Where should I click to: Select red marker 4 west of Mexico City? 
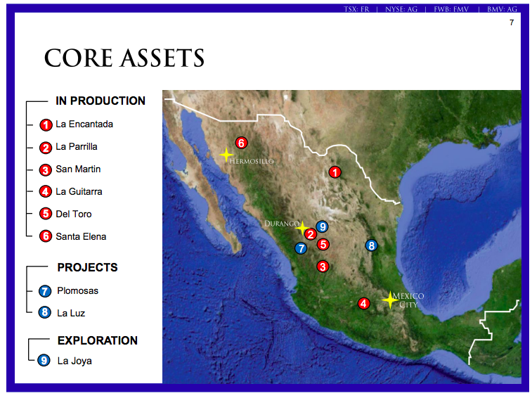(x=363, y=304)
